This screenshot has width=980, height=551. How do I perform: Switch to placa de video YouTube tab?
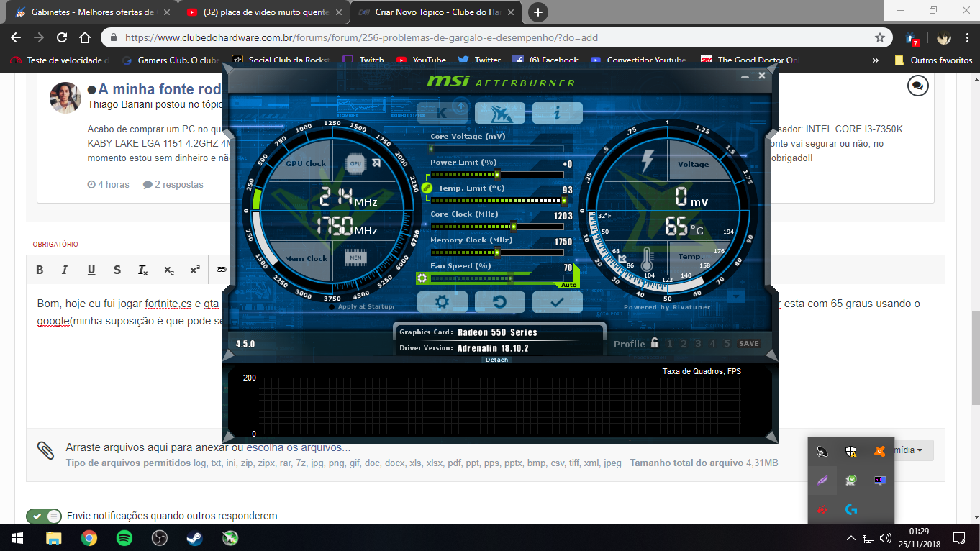point(263,12)
